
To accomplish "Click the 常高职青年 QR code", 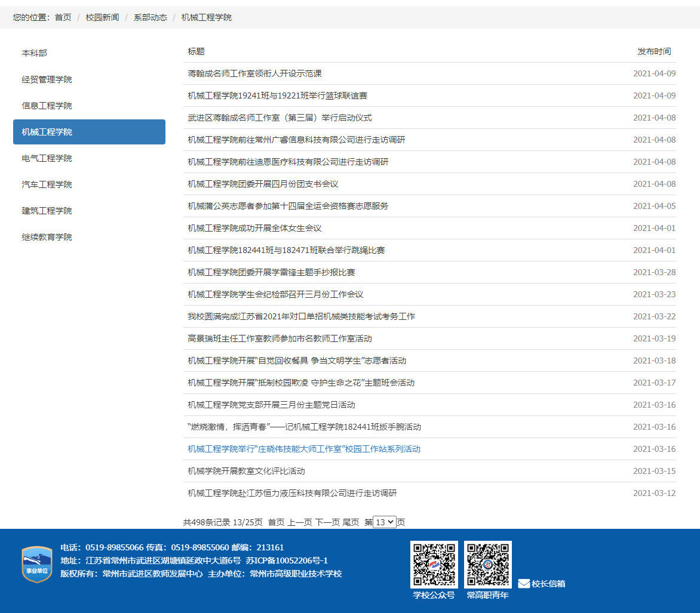I will pyautogui.click(x=488, y=564).
